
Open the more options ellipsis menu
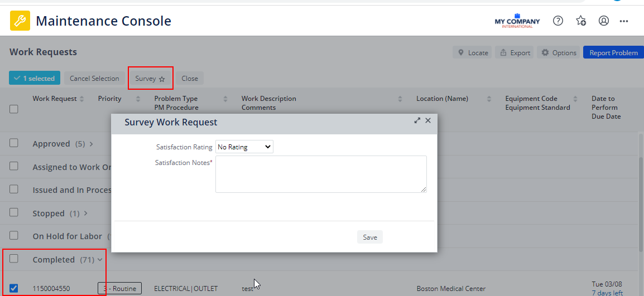point(624,21)
